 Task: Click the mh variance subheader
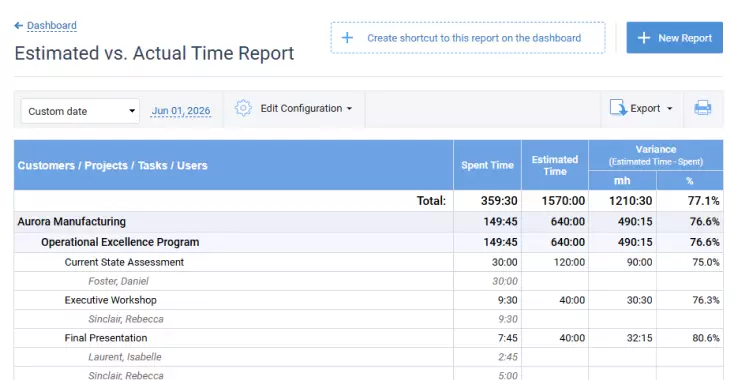coord(622,180)
